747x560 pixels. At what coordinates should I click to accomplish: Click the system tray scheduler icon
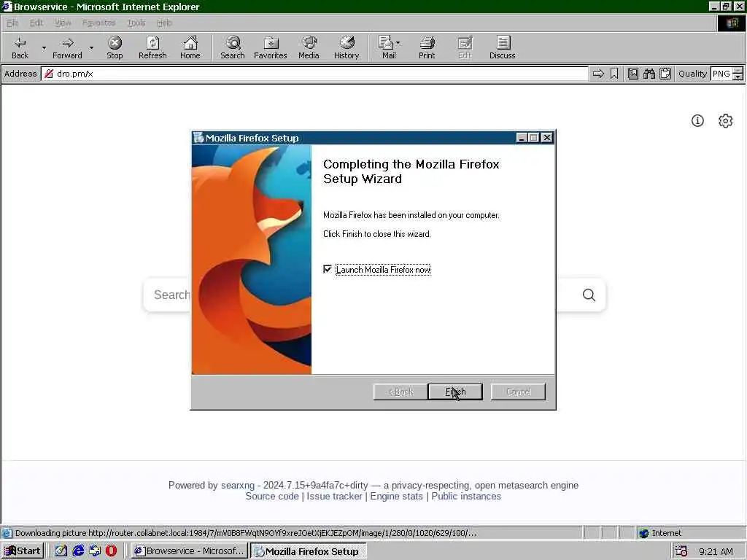[x=681, y=551]
